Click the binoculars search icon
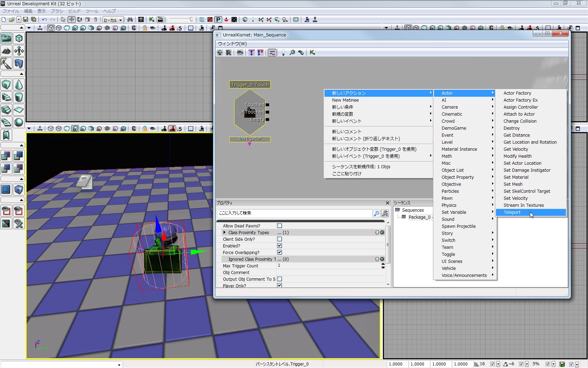 tap(130, 20)
